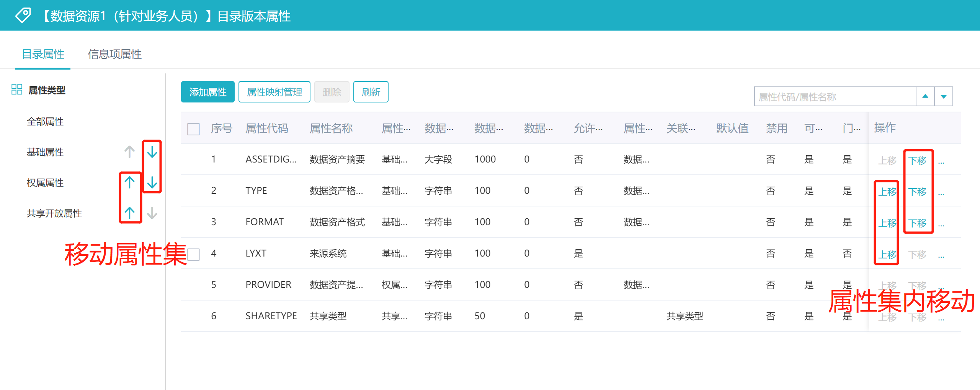Viewport: 980px width, 390px height.
Task: Select 全部属性 in attribute types
Action: (45, 122)
